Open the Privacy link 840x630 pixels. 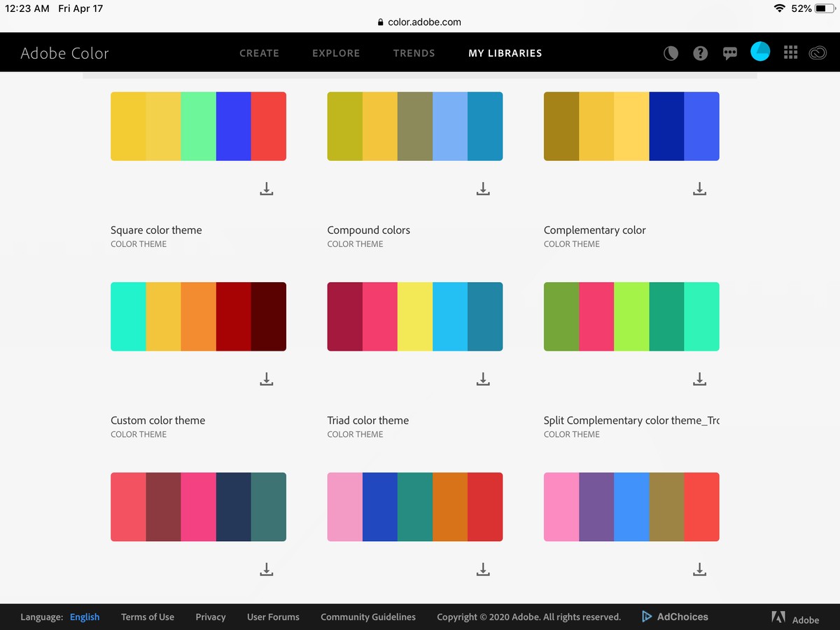point(211,617)
